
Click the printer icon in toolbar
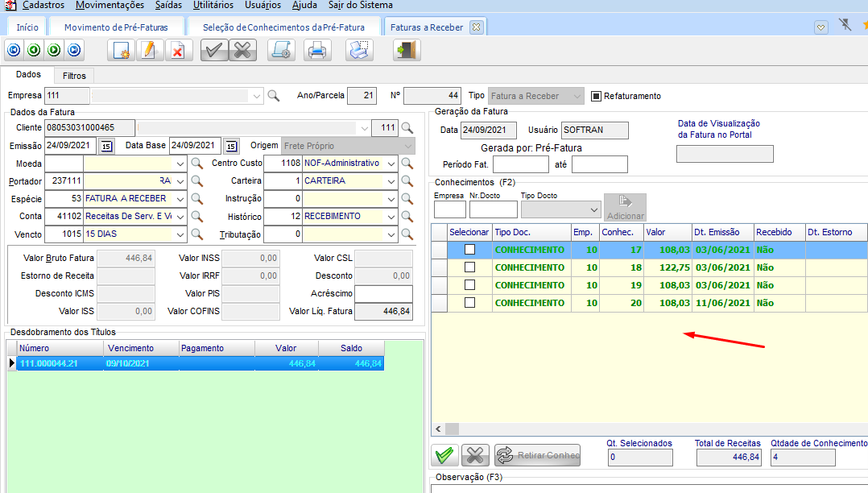(x=317, y=51)
